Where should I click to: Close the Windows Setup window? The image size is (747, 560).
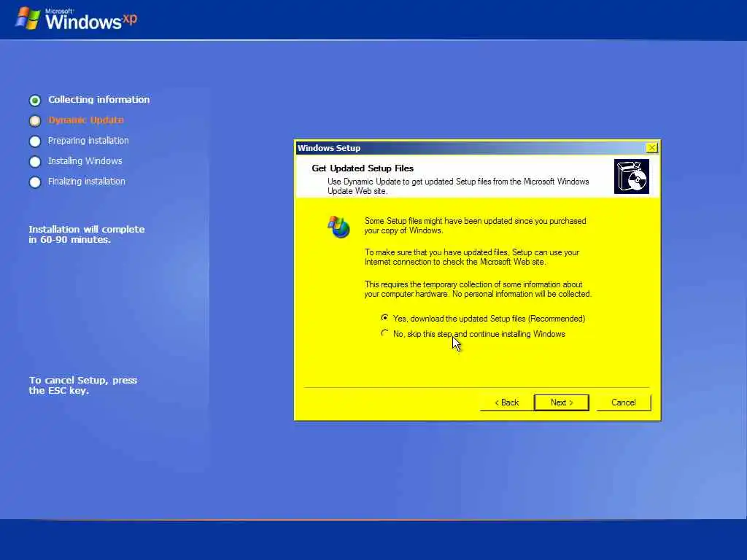pyautogui.click(x=651, y=147)
